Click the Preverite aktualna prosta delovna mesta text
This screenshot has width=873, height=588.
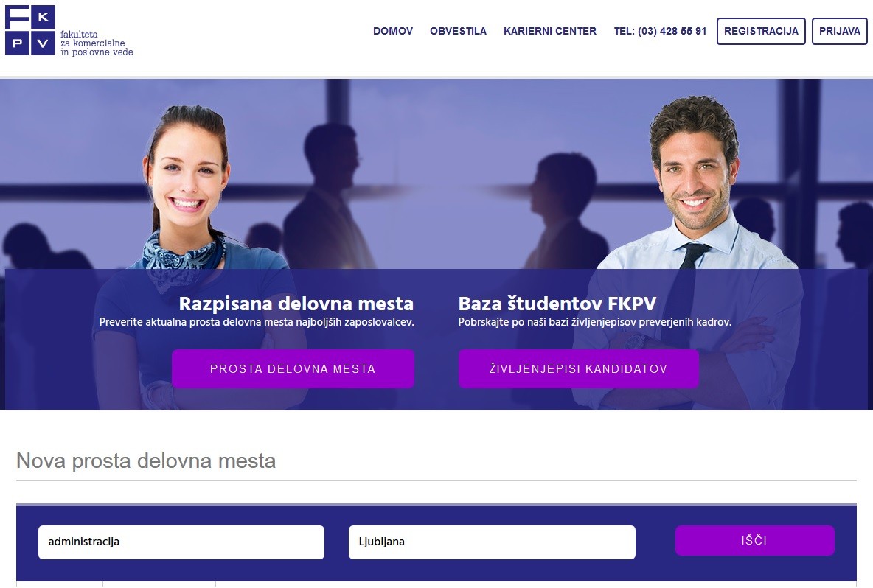pos(257,322)
